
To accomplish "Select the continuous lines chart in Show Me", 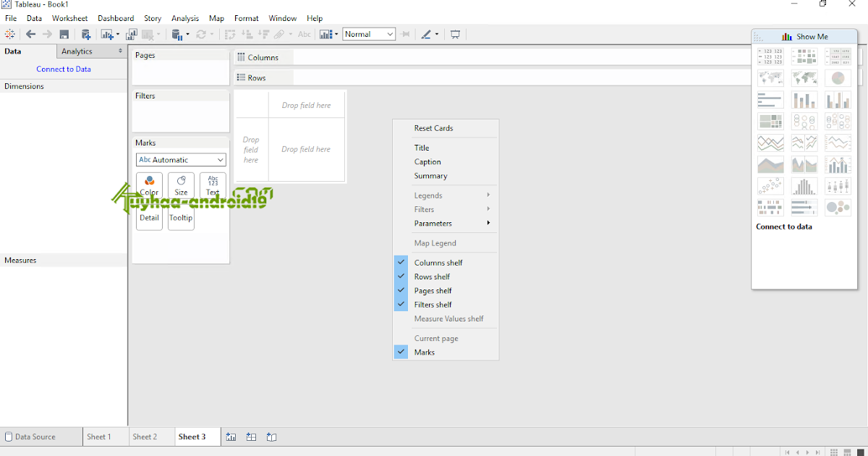I will pos(770,143).
